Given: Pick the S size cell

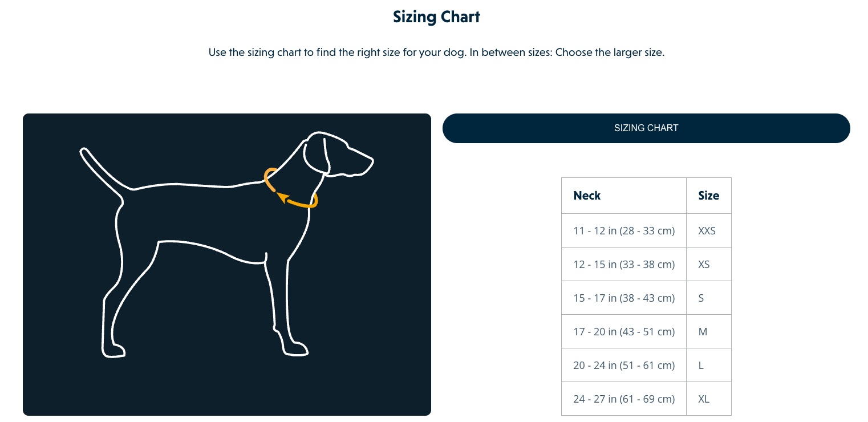Looking at the screenshot, I should click(701, 298).
